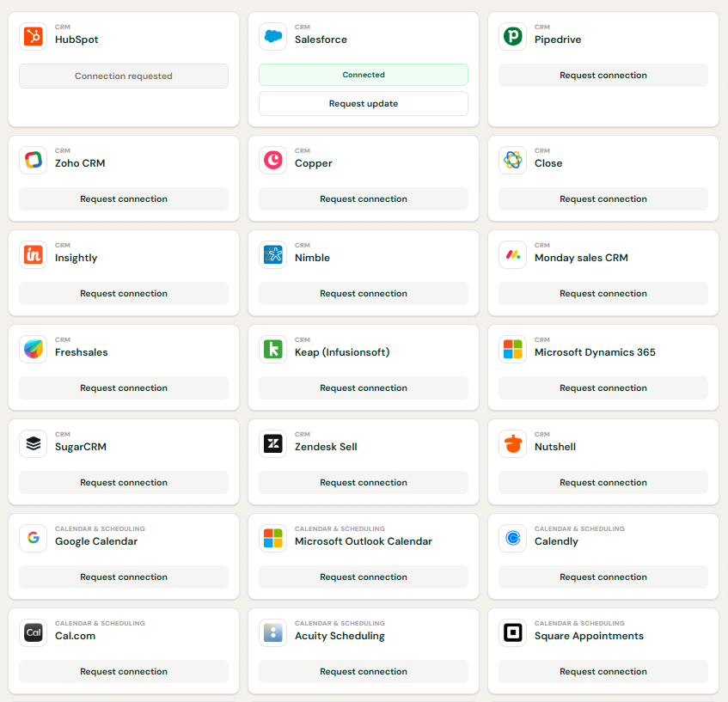This screenshot has width=728, height=702.
Task: Click the Acuity Scheduling icon
Action: (x=273, y=632)
